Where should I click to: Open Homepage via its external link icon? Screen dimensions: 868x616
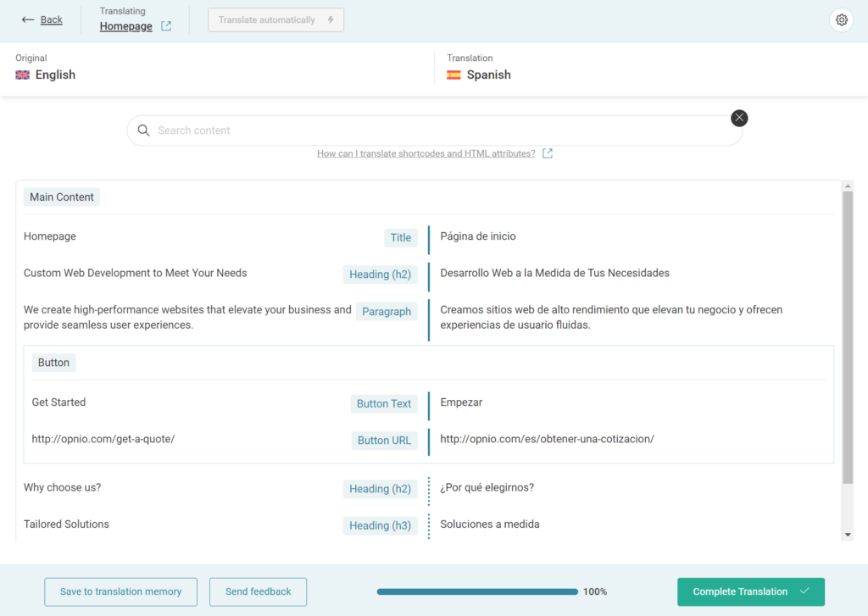point(164,26)
